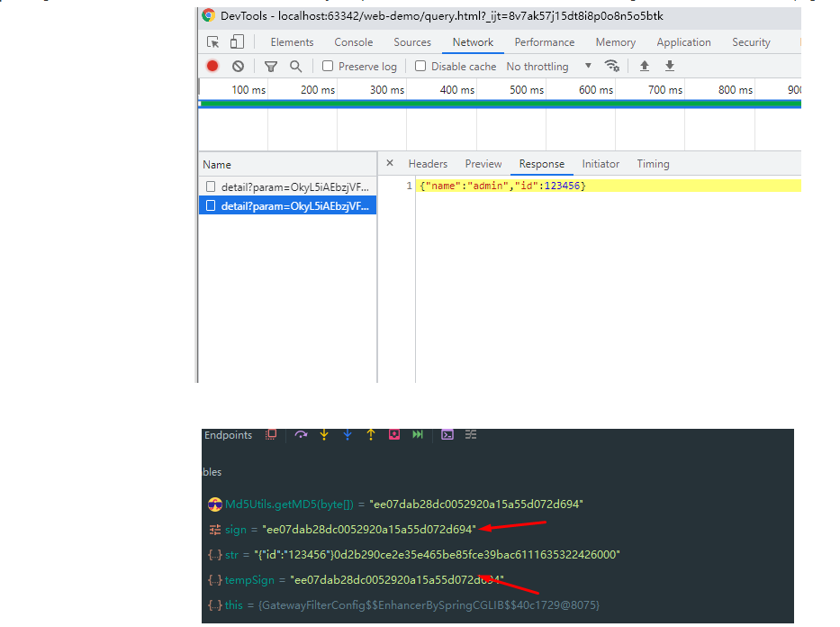The image size is (840, 627).
Task: Clear the network log
Action: click(x=238, y=66)
